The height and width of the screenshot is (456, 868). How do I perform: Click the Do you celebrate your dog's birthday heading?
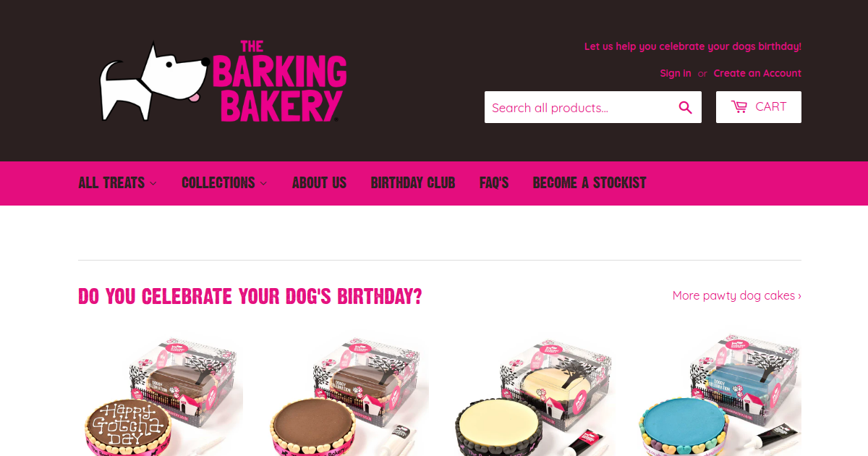[250, 296]
